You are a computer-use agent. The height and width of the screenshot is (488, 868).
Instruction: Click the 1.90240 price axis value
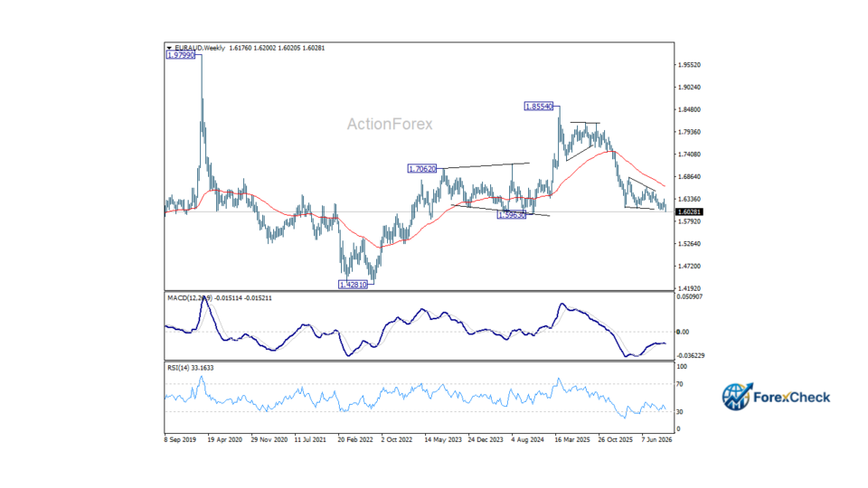[x=689, y=88]
